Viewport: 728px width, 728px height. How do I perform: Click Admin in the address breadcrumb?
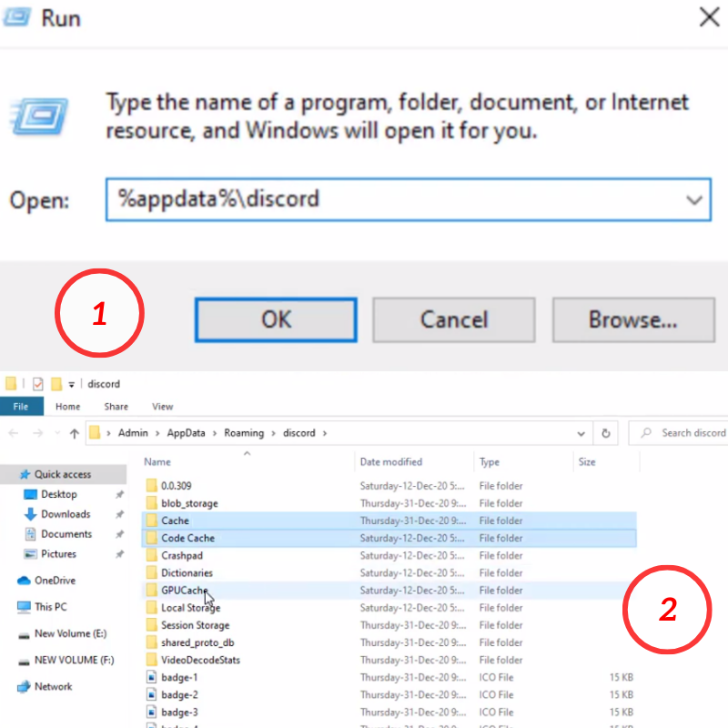(133, 433)
